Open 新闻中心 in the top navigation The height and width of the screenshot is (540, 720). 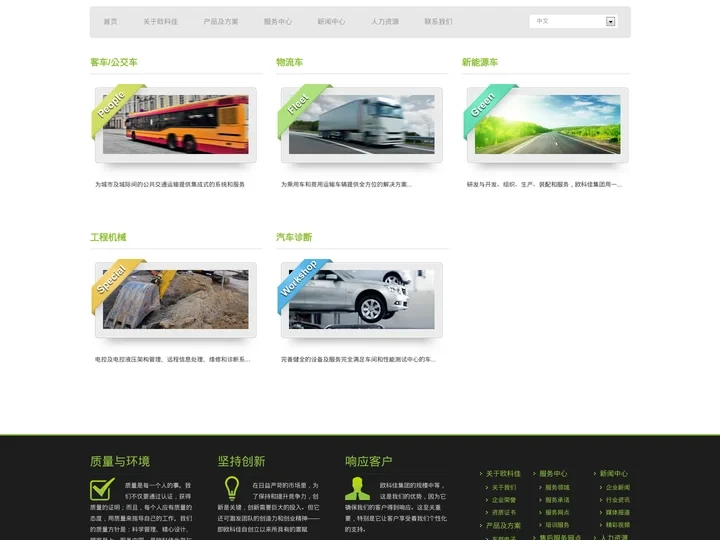331,22
